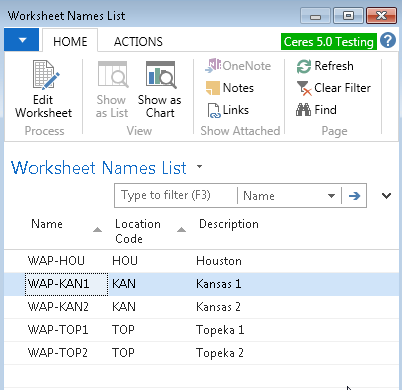Refresh the worksheet names page

pos(325,66)
